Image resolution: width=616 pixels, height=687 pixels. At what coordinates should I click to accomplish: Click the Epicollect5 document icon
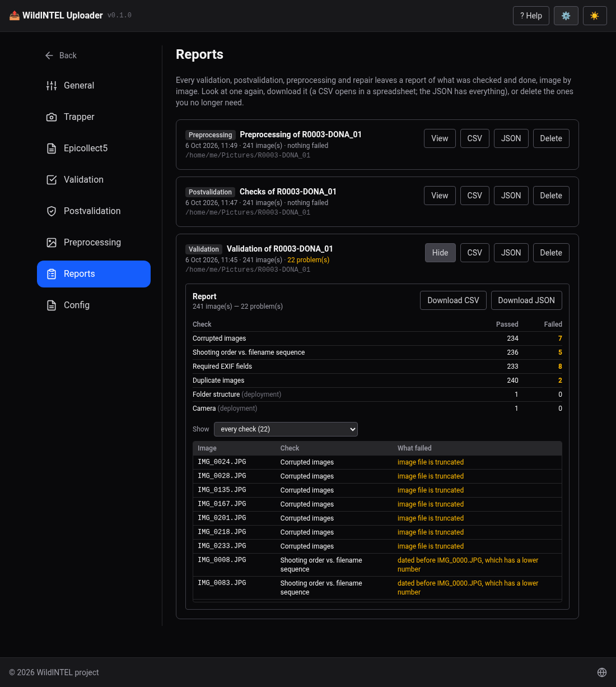click(52, 148)
